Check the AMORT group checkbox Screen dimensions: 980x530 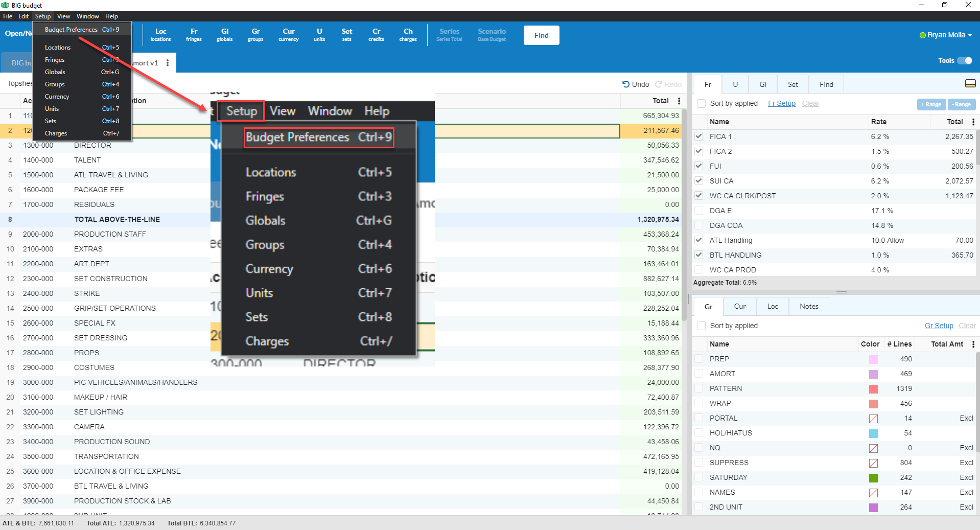(699, 374)
